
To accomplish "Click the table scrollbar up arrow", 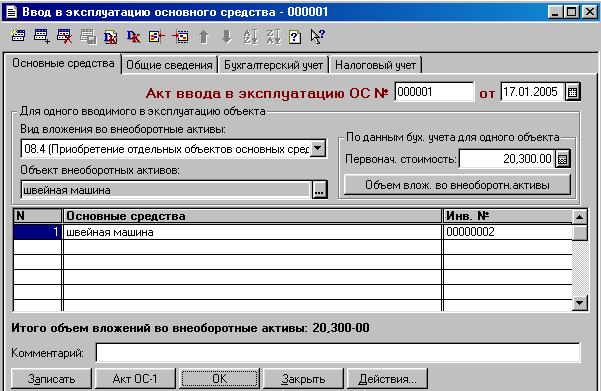I will tap(580, 217).
